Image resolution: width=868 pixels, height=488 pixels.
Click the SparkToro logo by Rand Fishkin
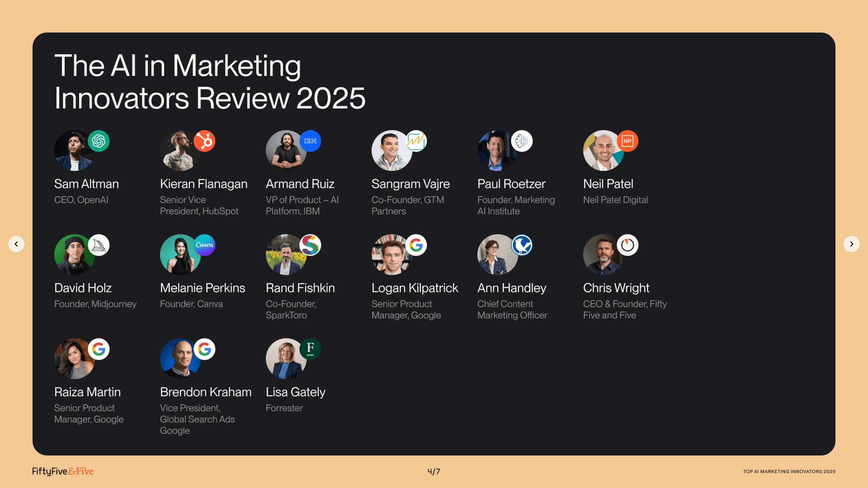310,245
